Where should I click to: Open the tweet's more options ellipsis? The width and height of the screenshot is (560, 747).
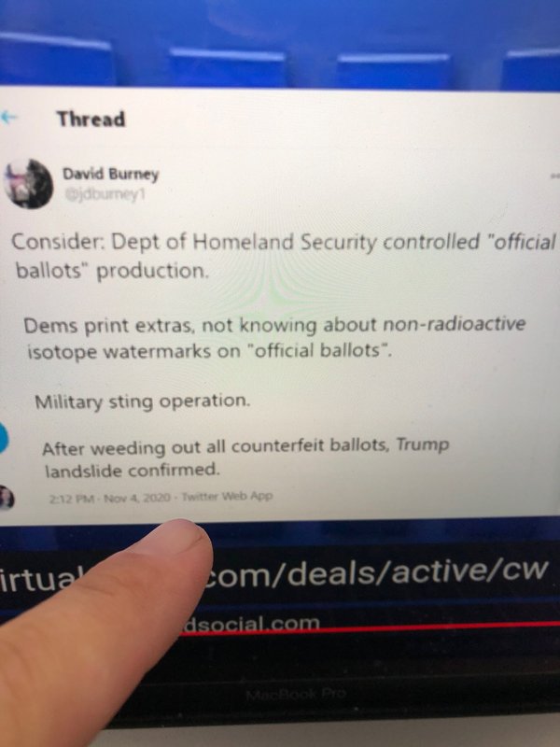tap(555, 176)
